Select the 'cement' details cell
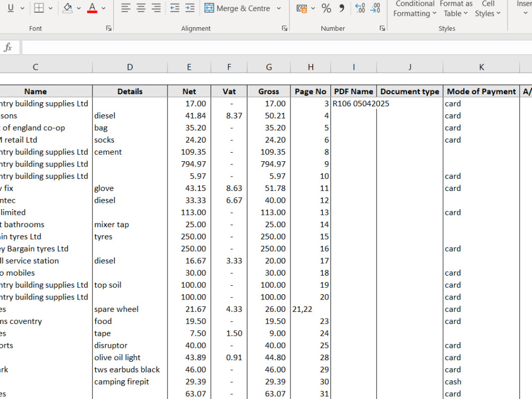This screenshot has width=532, height=399. coord(130,152)
